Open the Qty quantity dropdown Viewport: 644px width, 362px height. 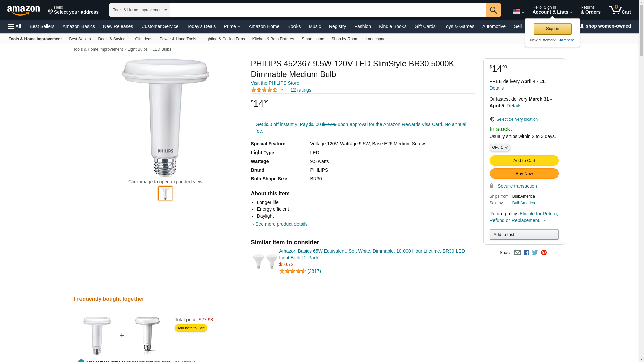click(499, 147)
